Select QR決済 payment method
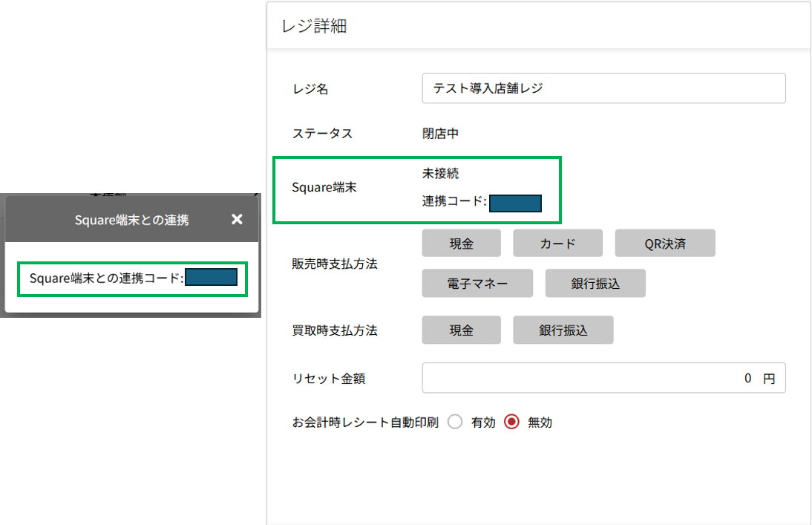The image size is (812, 525). [x=664, y=244]
